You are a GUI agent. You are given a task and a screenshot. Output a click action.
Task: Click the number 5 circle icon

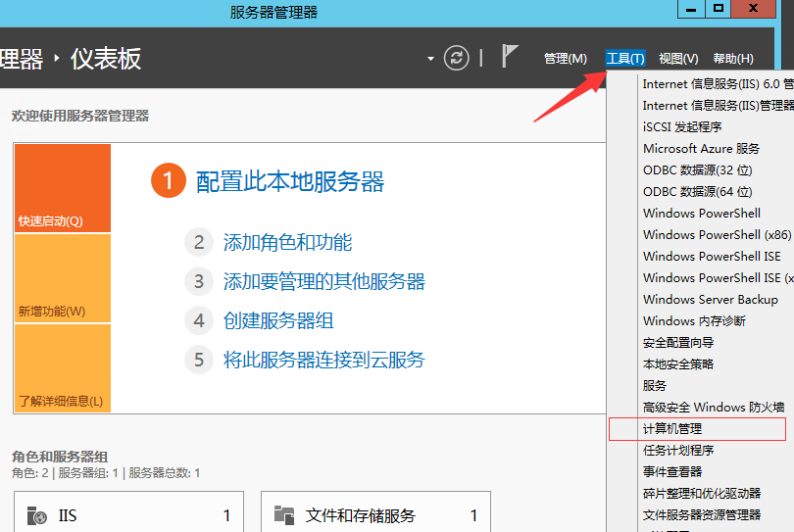[x=199, y=360]
